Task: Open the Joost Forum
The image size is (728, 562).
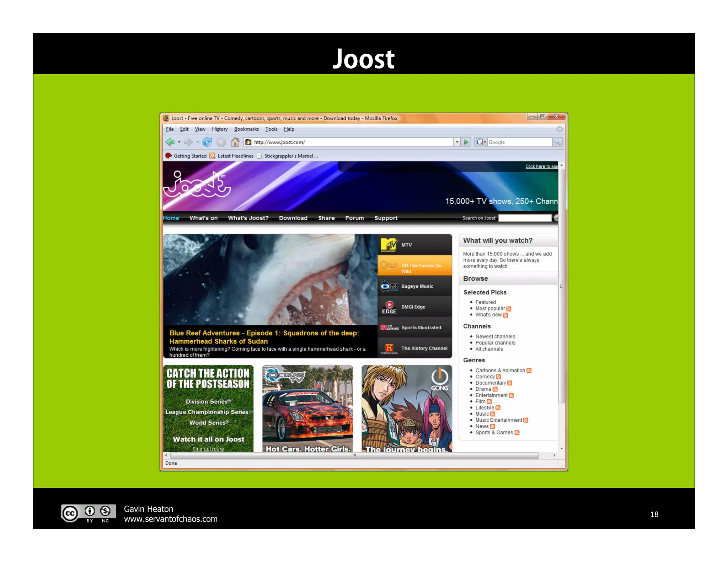Action: pos(354,218)
